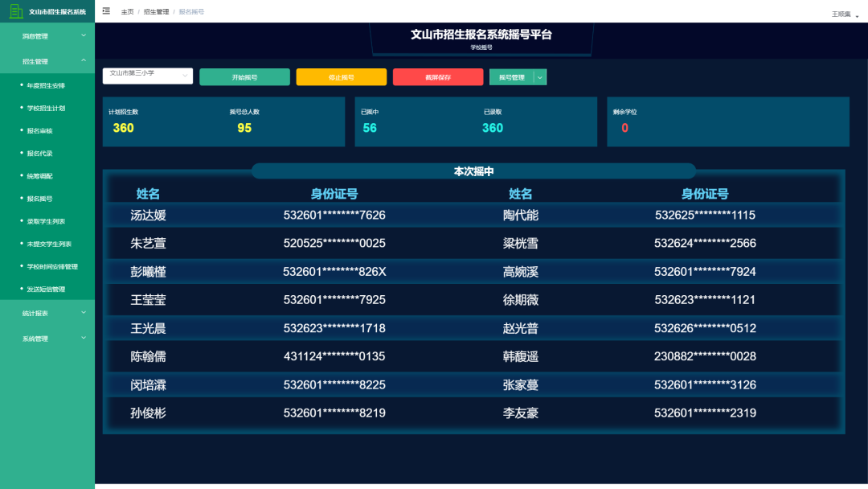
Task: Open the 王顺集 user menu at top right
Action: click(842, 11)
